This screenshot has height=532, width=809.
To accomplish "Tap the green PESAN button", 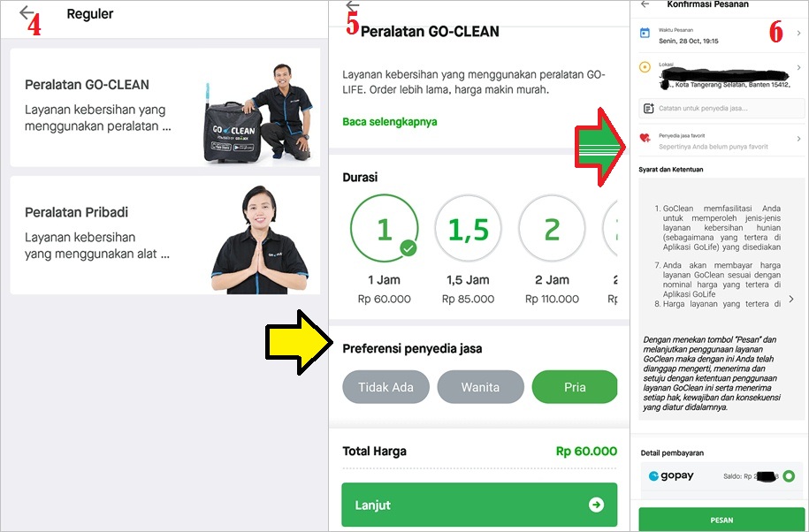I will [721, 520].
